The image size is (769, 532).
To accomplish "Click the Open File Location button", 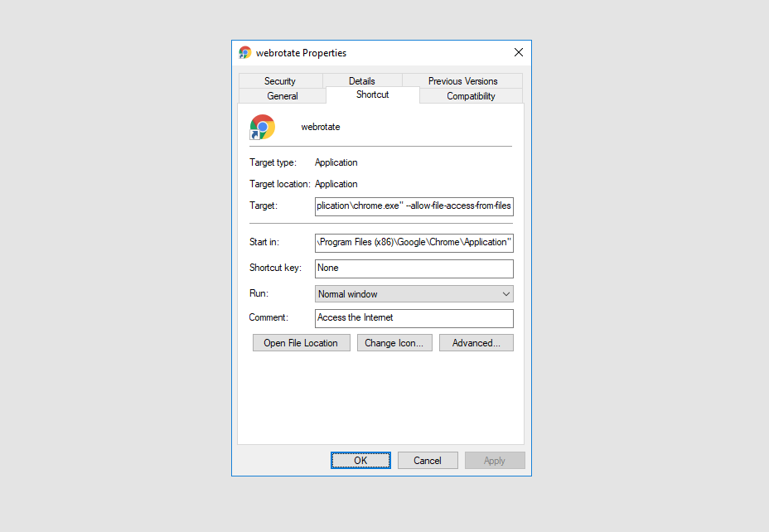I will (301, 343).
